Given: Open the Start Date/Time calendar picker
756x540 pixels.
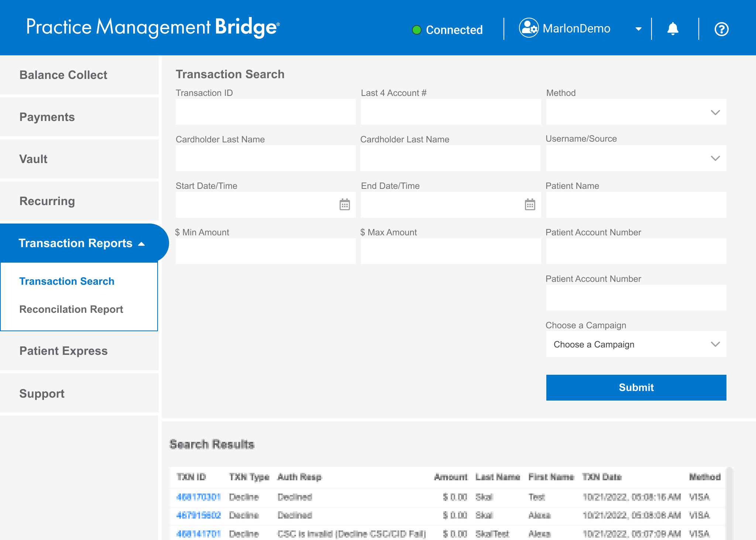Looking at the screenshot, I should [344, 204].
